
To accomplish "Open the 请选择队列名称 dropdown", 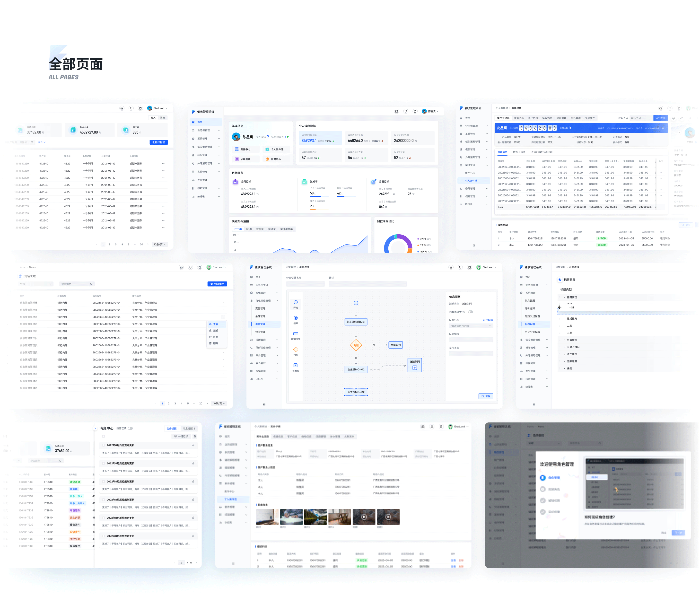I will (471, 326).
